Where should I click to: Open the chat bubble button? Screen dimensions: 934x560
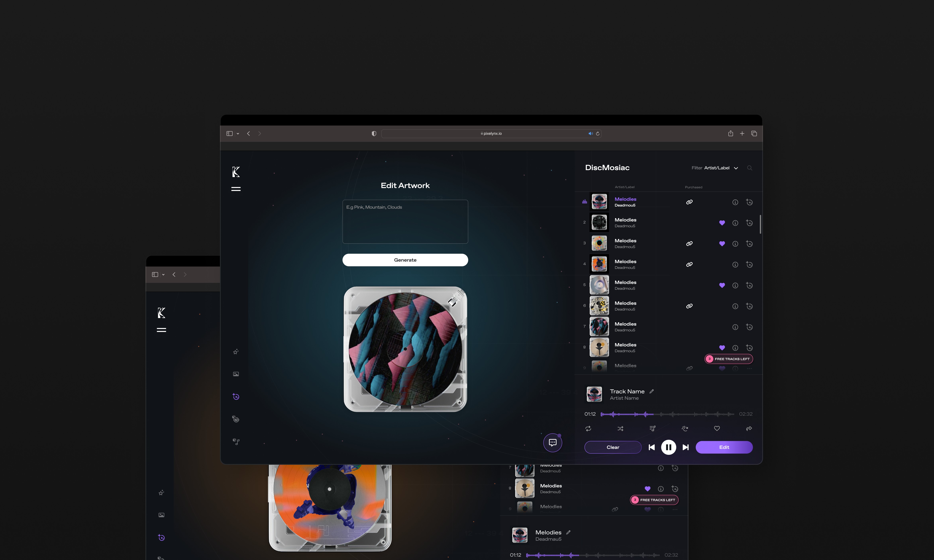coord(553,443)
